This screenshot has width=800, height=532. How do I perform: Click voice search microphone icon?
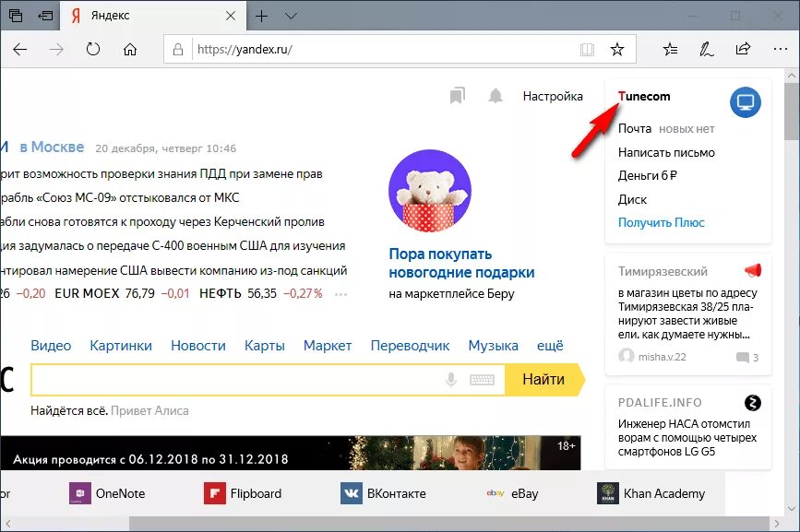451,380
